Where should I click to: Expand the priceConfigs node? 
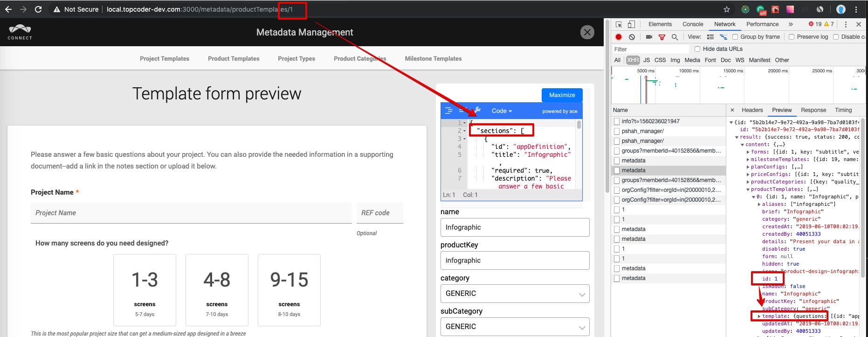coord(748,175)
